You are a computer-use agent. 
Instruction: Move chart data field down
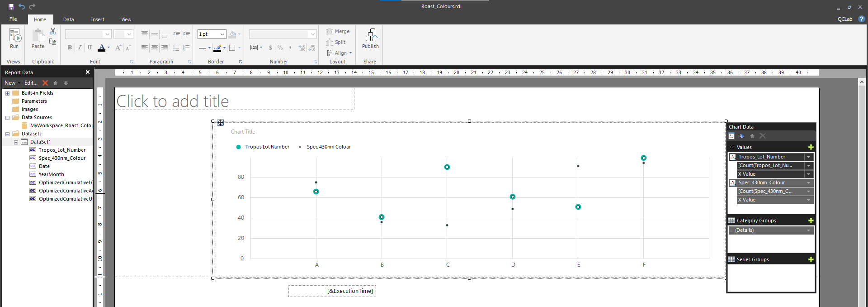pyautogui.click(x=742, y=136)
